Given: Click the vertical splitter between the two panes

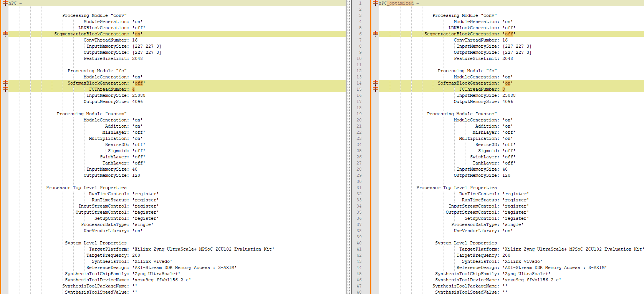Looking at the screenshot, I should click(349, 147).
